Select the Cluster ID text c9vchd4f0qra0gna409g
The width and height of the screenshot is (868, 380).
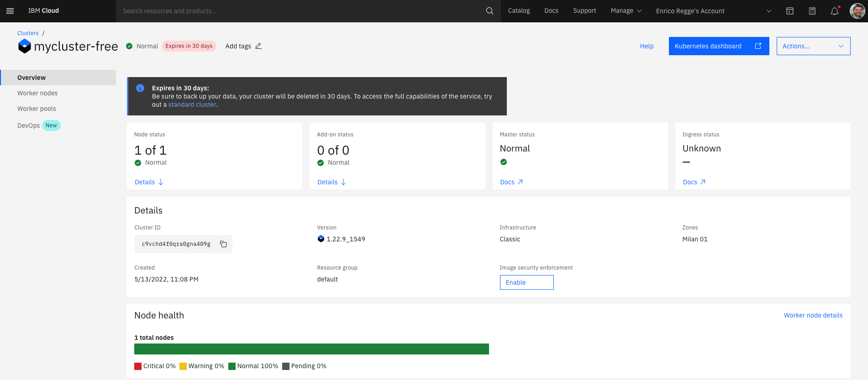coord(176,244)
